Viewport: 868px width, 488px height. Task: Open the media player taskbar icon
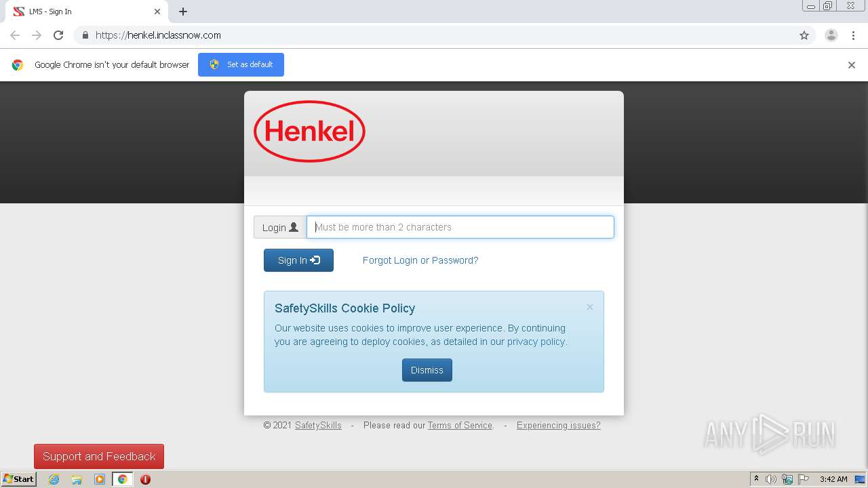(100, 479)
